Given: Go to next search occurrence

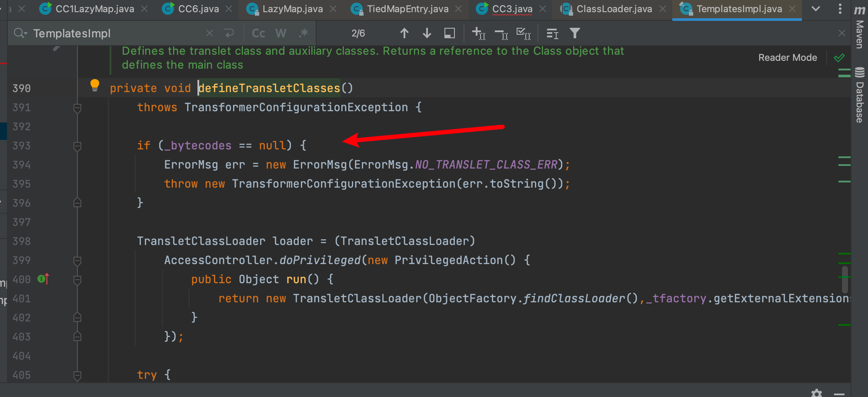Looking at the screenshot, I should pos(427,33).
